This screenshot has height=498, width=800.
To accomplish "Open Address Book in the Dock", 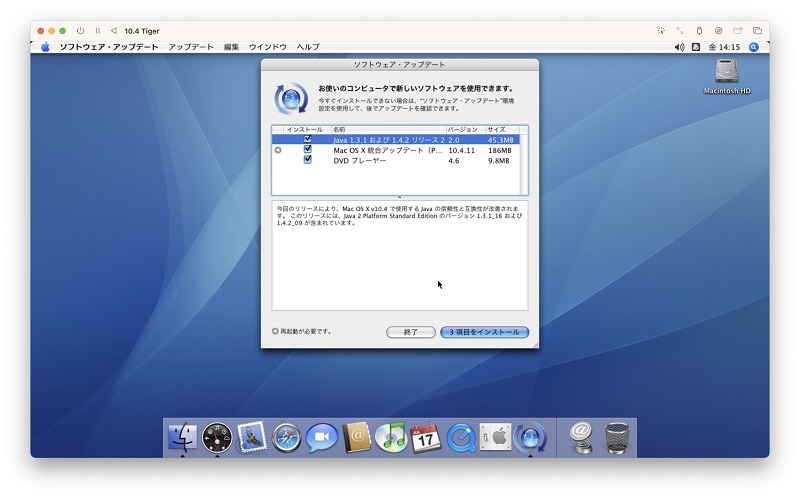I will click(x=357, y=437).
